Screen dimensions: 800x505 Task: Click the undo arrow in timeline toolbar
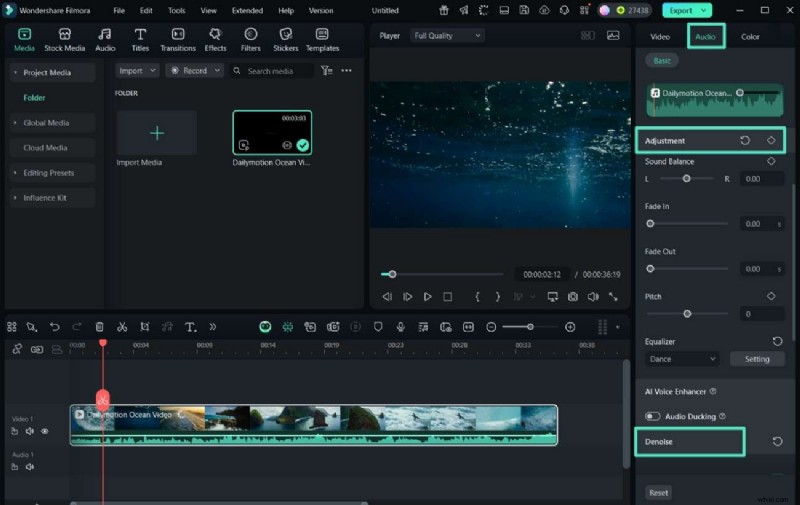(54, 327)
